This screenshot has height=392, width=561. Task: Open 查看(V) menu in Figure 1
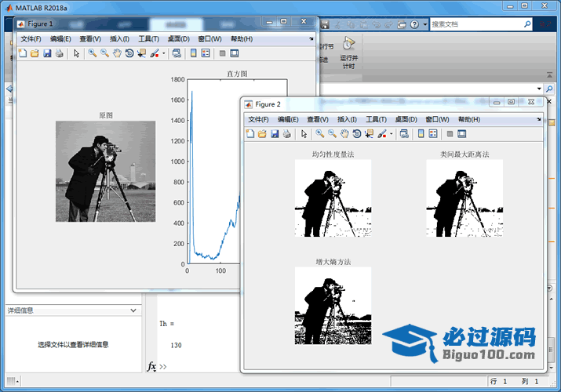pos(90,39)
